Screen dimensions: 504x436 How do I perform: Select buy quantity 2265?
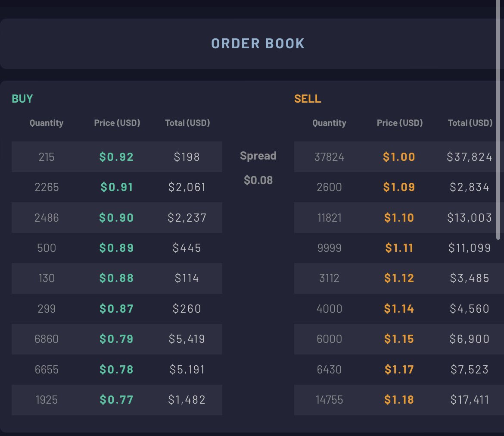click(x=47, y=187)
